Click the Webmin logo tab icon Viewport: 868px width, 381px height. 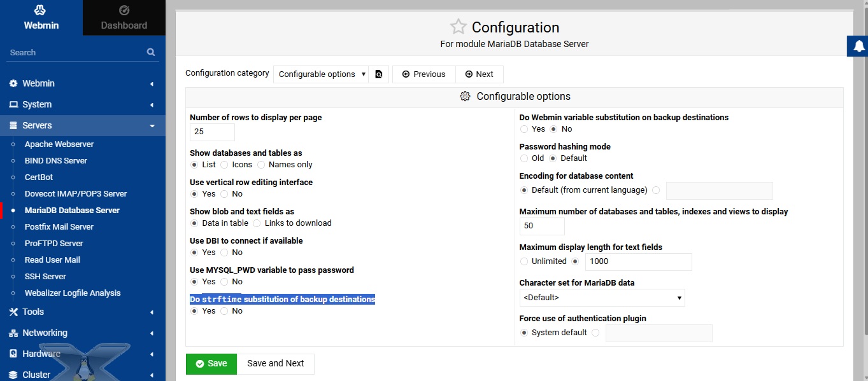[41, 10]
